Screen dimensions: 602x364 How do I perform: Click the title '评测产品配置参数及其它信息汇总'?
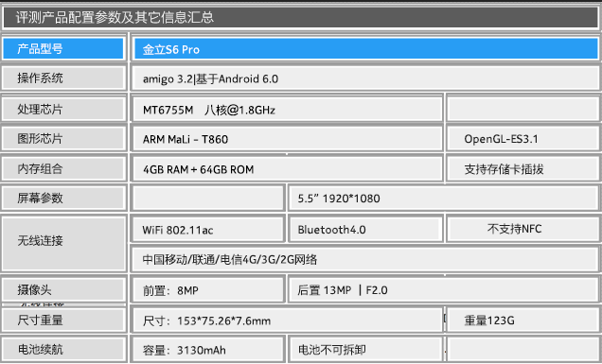(x=115, y=17)
